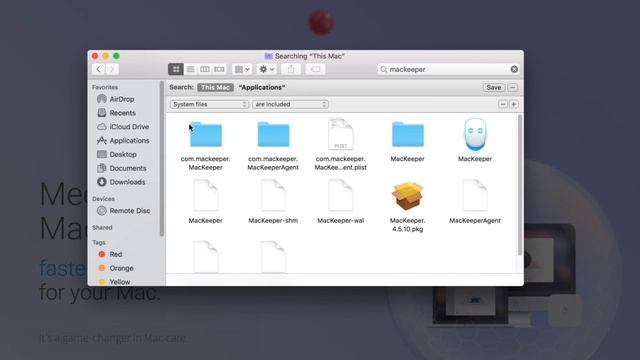Open the Action gear menu
Image resolution: width=640 pixels, height=360 pixels.
[x=267, y=69]
